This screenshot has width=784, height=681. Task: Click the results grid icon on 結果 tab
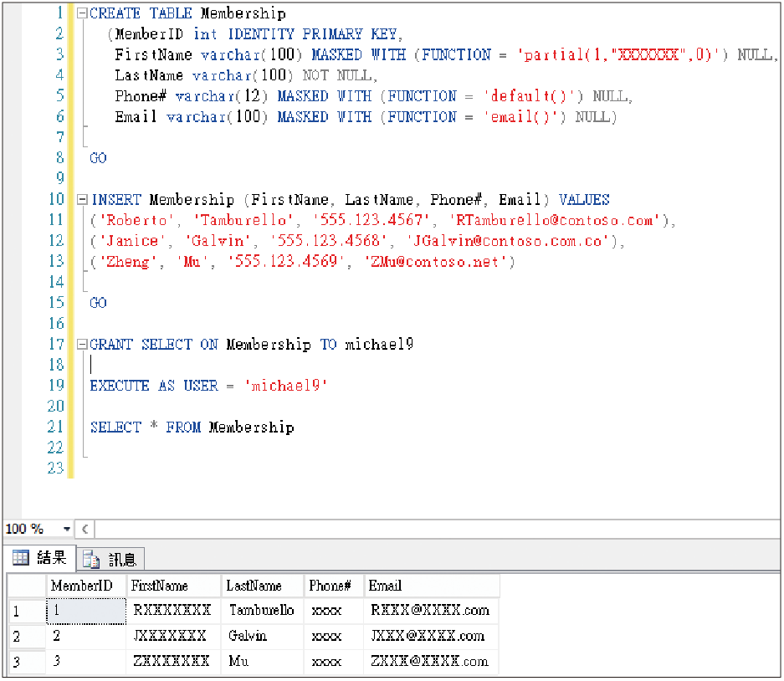[21, 557]
